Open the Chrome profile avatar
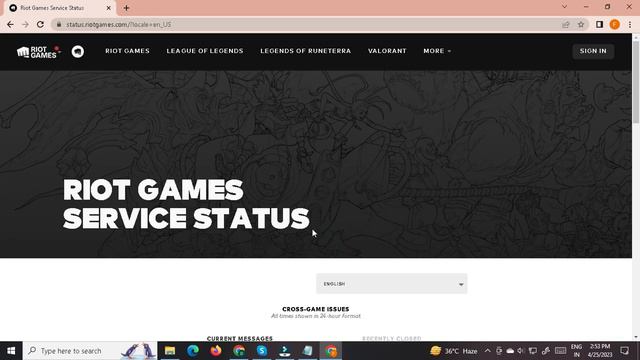The height and width of the screenshot is (360, 640). tap(615, 24)
